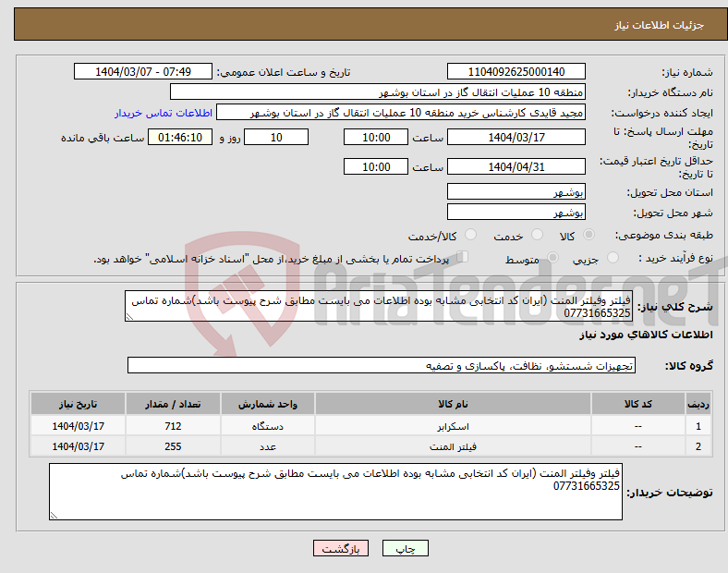Select the جزیی purchase type radio

click(x=613, y=258)
